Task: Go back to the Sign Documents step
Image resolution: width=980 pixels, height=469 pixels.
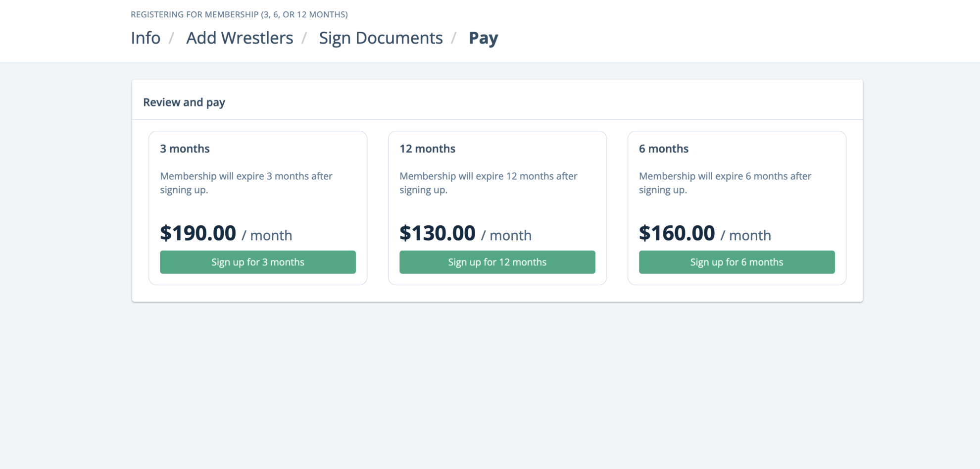Action: [381, 38]
